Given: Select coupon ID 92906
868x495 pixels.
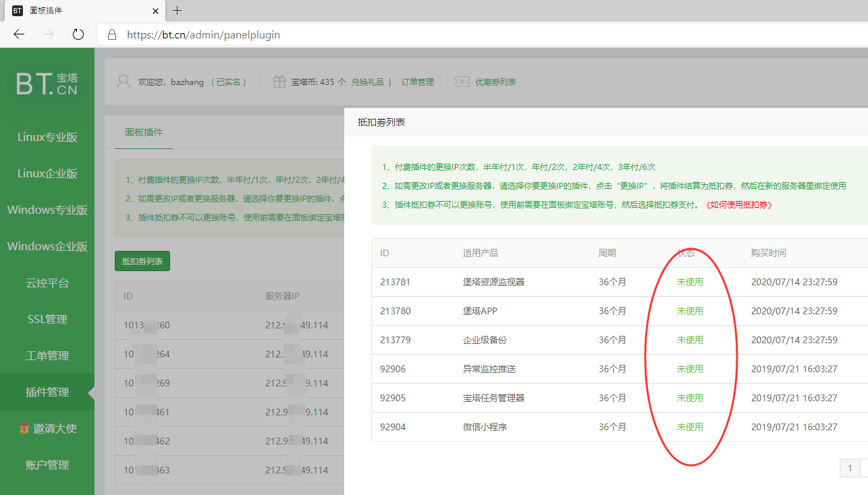Looking at the screenshot, I should coord(393,369).
